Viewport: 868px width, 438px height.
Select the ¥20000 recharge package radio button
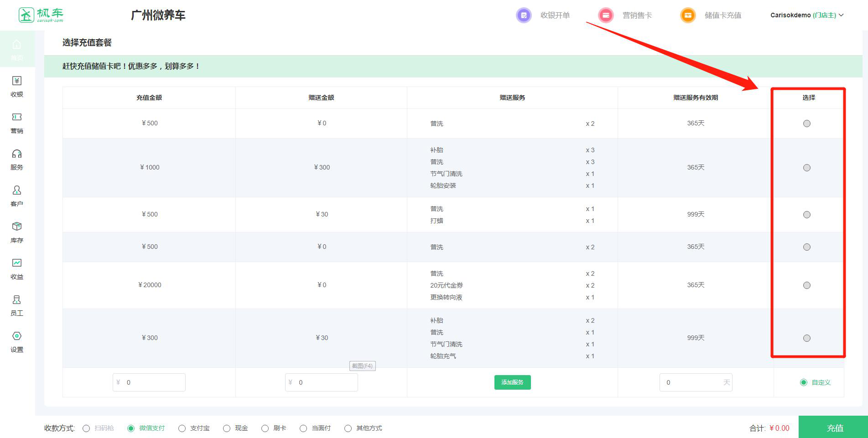coord(806,285)
